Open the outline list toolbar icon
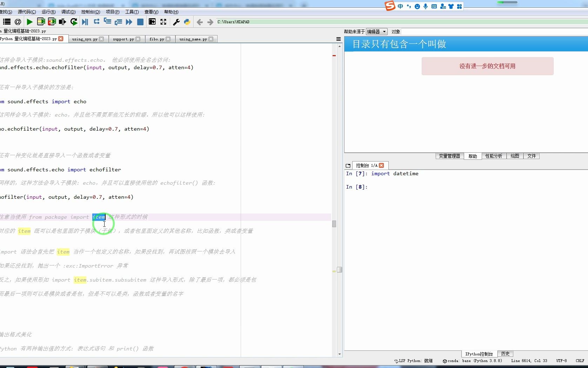The height and width of the screenshot is (368, 588). [x=7, y=22]
